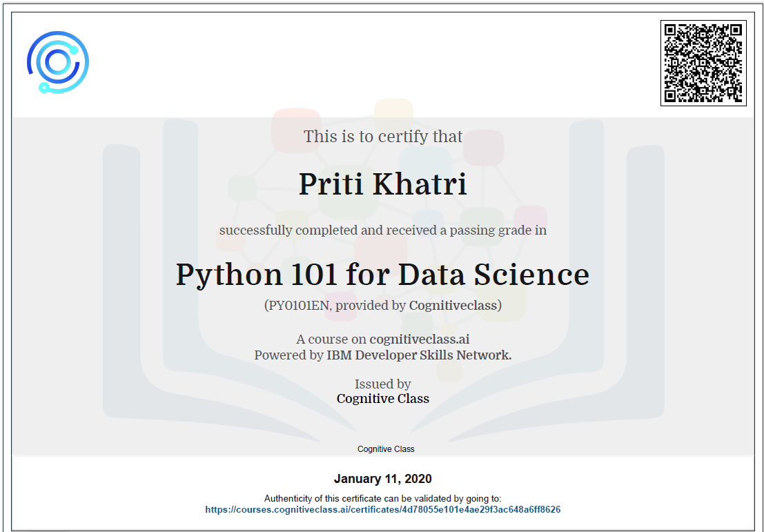Select the recipient name Priti Khatri

[382, 184]
